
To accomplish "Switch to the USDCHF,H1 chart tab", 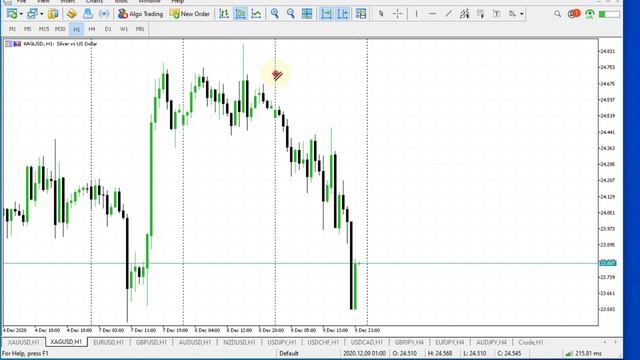I will tap(323, 342).
